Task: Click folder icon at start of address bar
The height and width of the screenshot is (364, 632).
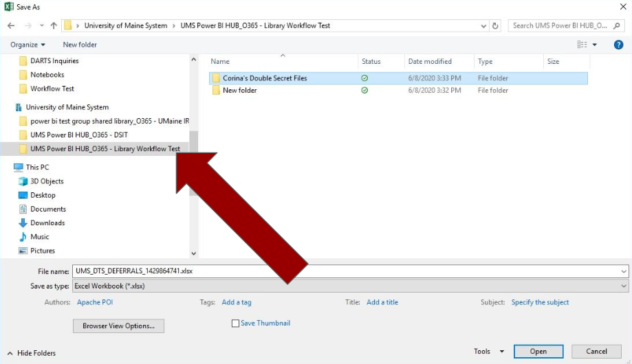Action: pyautogui.click(x=67, y=25)
